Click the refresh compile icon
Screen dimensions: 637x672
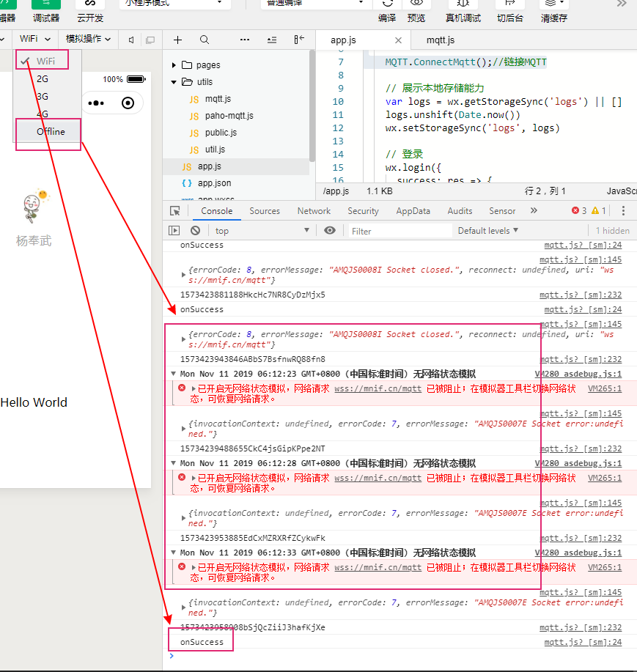(x=388, y=4)
